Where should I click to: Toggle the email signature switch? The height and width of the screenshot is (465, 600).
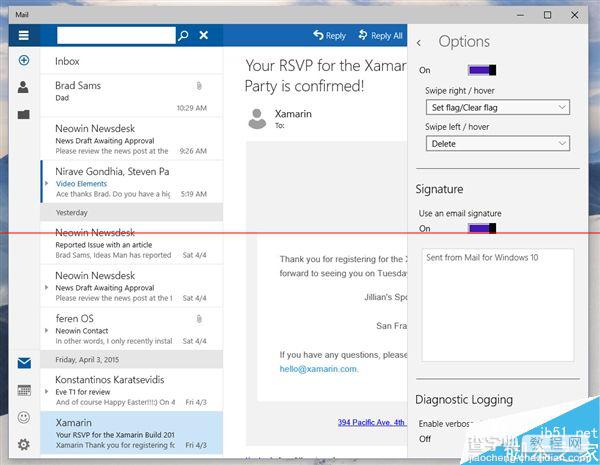482,228
